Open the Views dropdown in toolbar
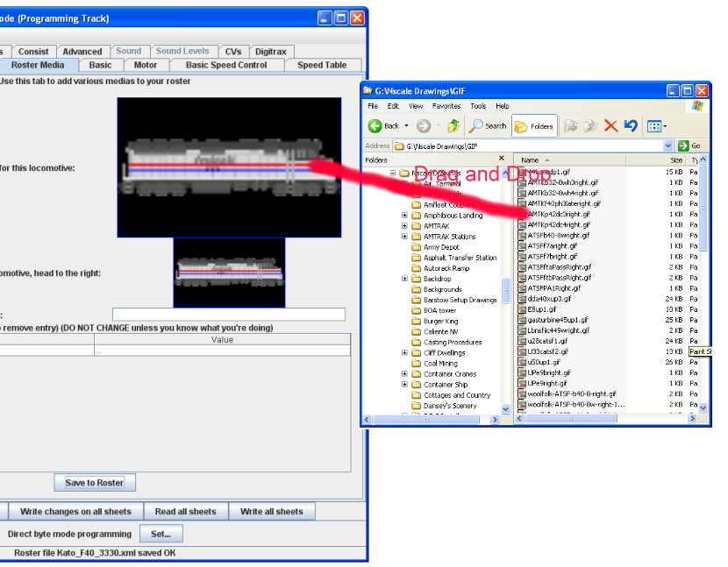The width and height of the screenshot is (728, 567). point(657,126)
